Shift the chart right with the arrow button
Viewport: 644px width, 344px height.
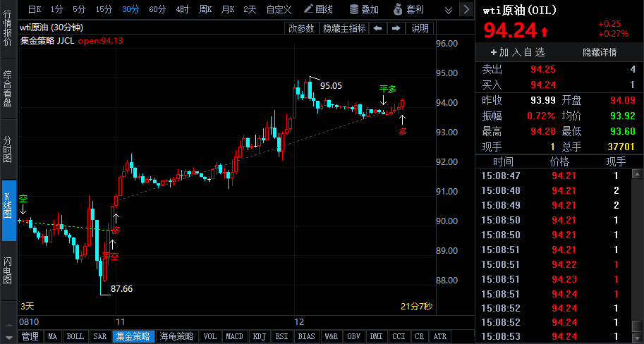(x=396, y=28)
